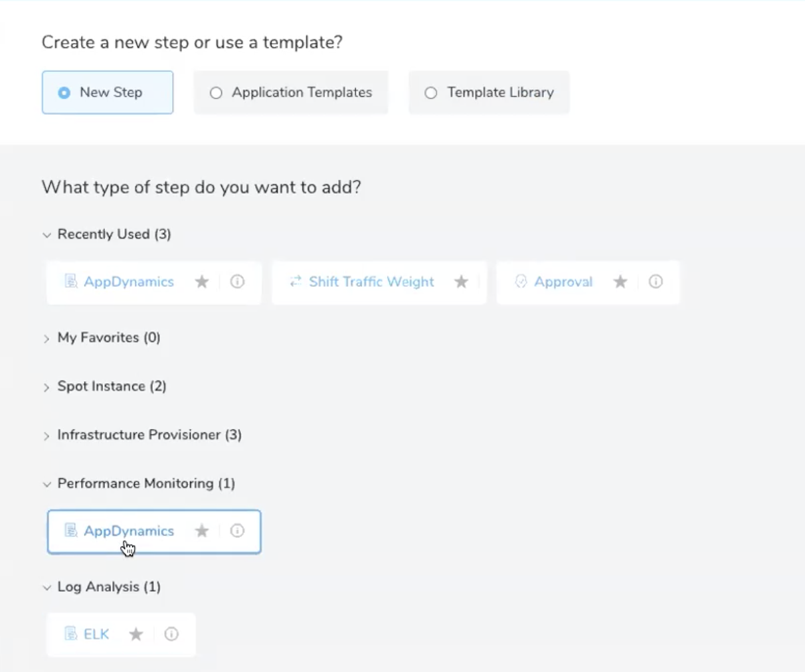Select the New Step radio option
Image resolution: width=805 pixels, height=672 pixels.
point(108,92)
